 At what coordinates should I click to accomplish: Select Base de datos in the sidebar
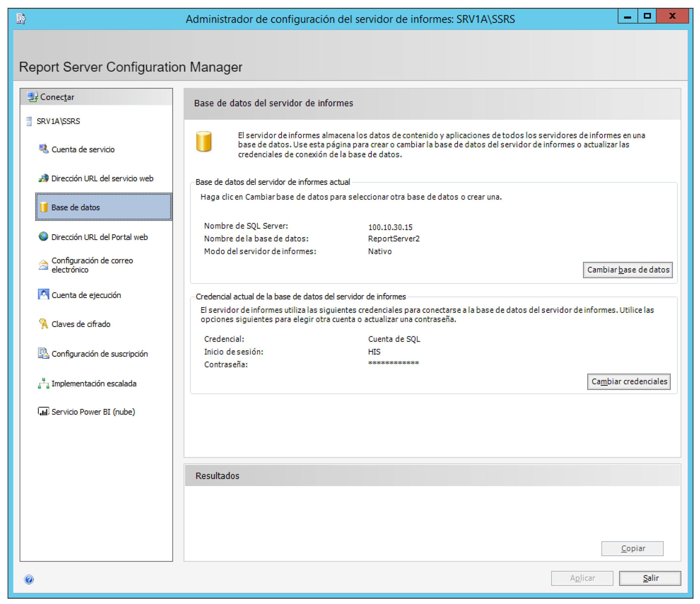[76, 208]
